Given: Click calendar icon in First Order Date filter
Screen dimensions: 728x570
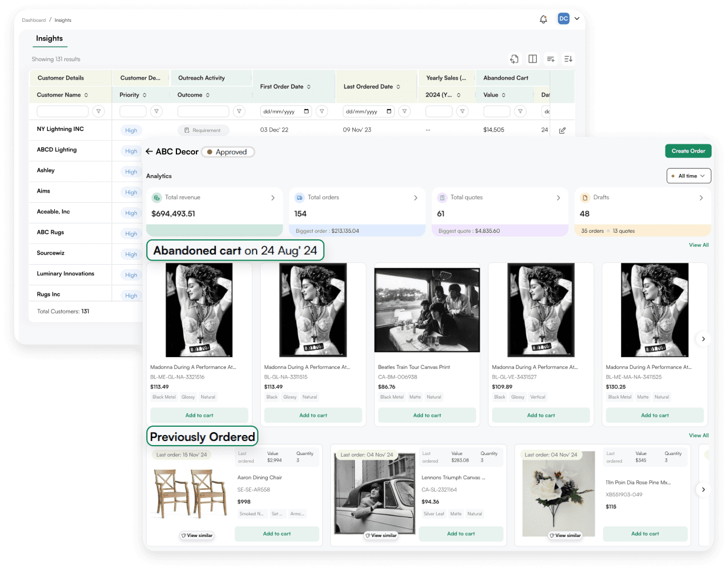Looking at the screenshot, I should point(306,111).
